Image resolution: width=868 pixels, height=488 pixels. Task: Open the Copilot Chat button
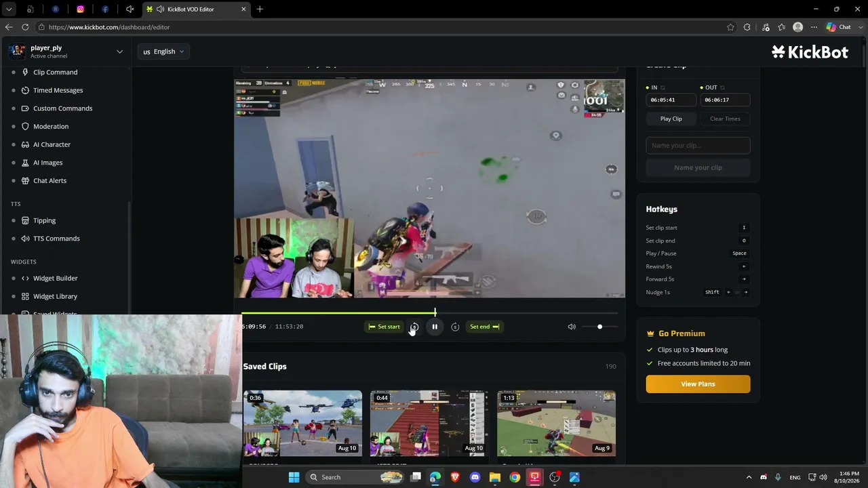[x=839, y=27]
